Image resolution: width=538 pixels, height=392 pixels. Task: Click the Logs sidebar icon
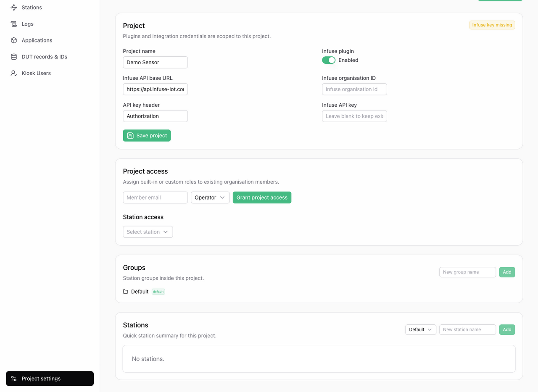[x=14, y=24]
